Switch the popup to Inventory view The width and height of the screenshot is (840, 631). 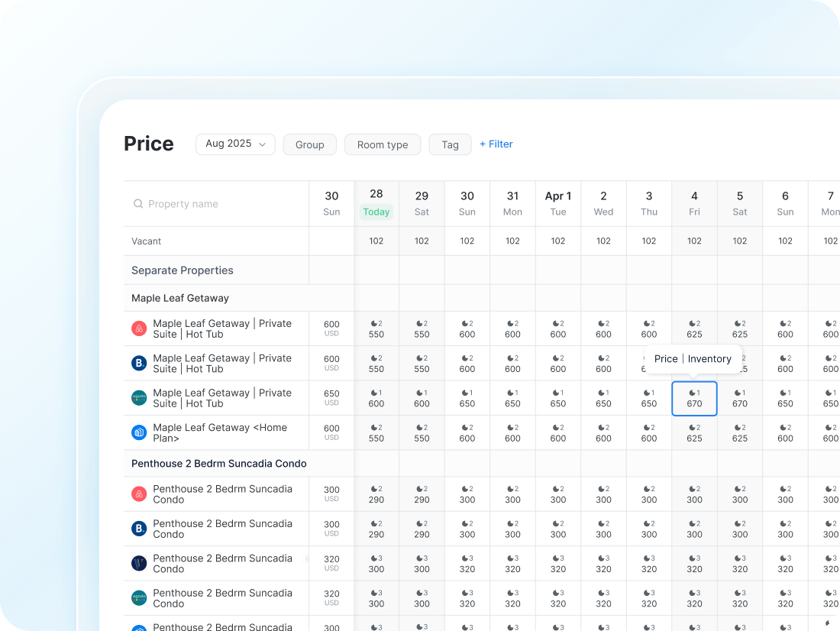click(709, 358)
